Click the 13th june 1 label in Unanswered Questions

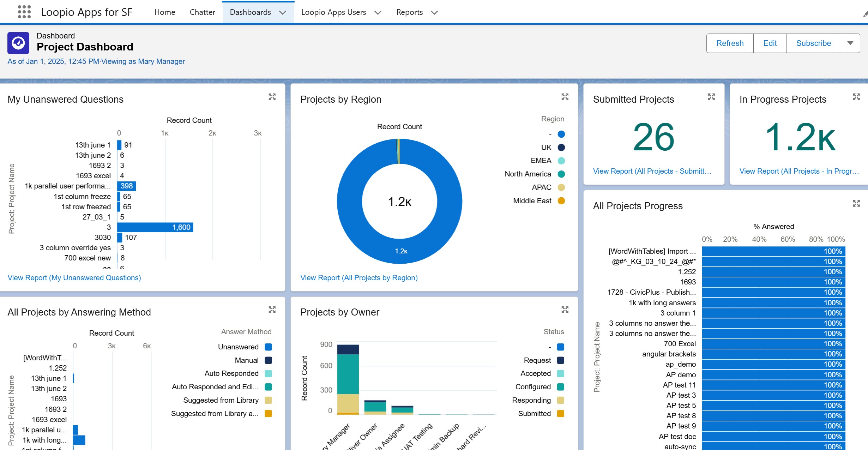93,145
